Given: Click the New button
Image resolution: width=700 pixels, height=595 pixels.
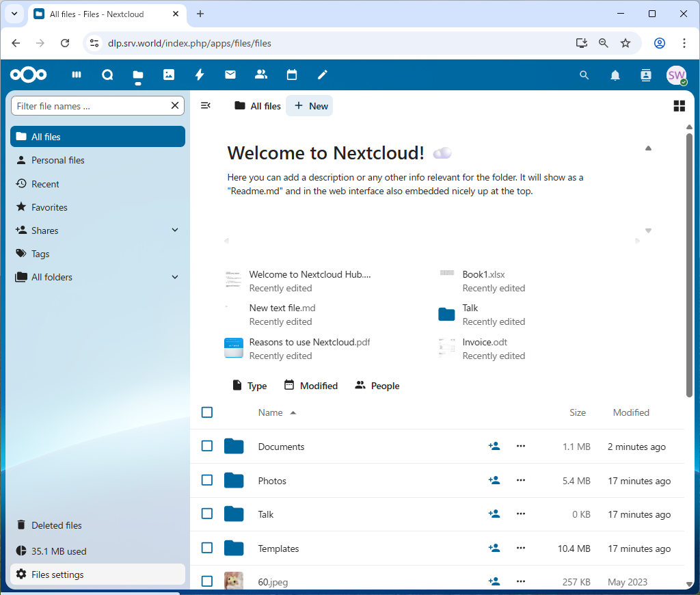Looking at the screenshot, I should point(310,106).
